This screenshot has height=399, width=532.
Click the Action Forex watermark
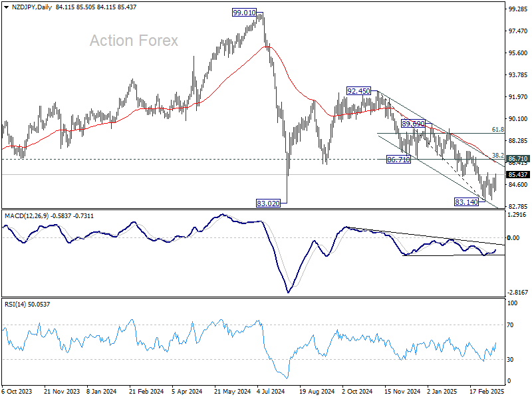(134, 41)
